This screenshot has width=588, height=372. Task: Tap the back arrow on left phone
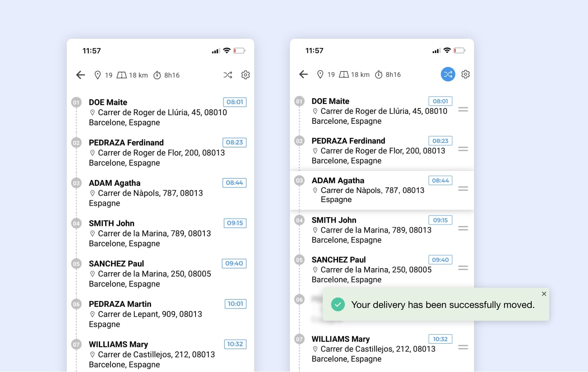coord(80,75)
